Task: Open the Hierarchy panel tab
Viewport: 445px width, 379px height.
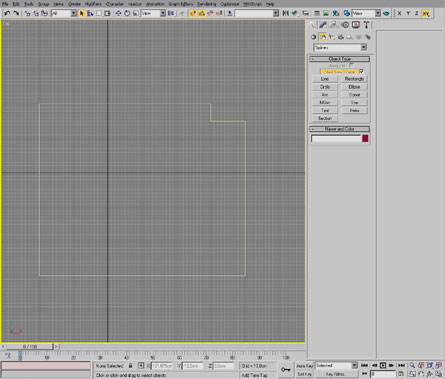Action: point(334,25)
